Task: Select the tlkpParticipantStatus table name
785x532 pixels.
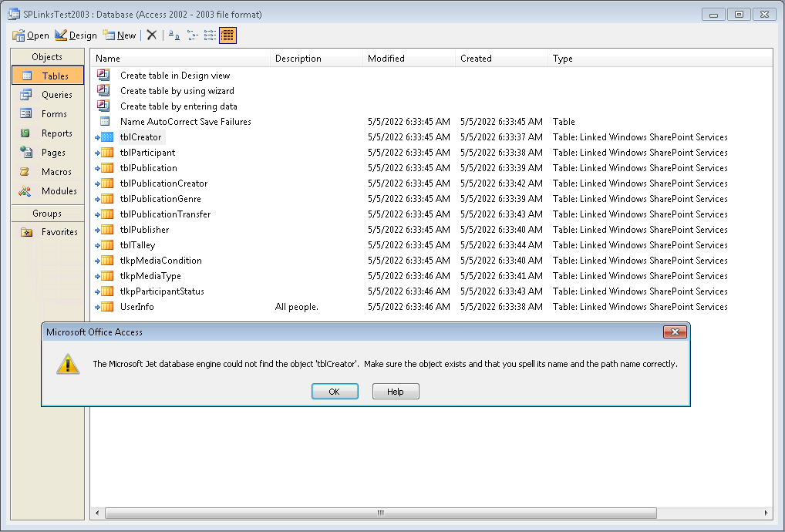Action: (x=162, y=291)
